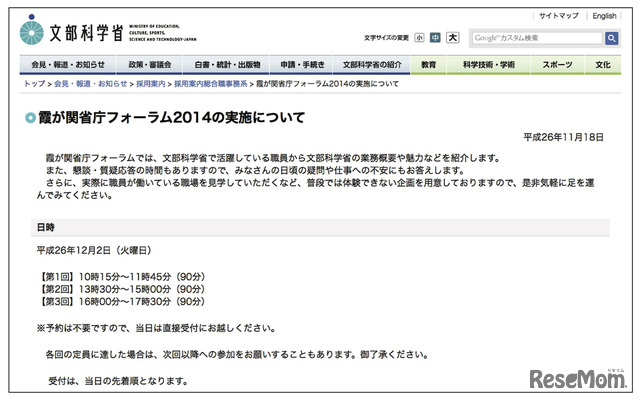Image resolution: width=640 pixels, height=402 pixels.
Task: Open the スポーツ tab
Action: pyautogui.click(x=557, y=65)
